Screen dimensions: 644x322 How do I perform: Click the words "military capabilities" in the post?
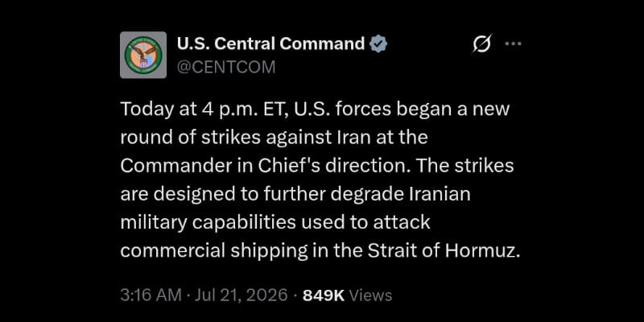click(208, 223)
